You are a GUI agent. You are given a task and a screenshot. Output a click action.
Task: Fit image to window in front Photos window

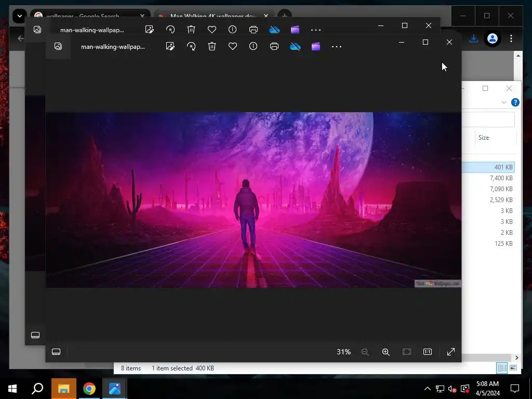pos(407,352)
